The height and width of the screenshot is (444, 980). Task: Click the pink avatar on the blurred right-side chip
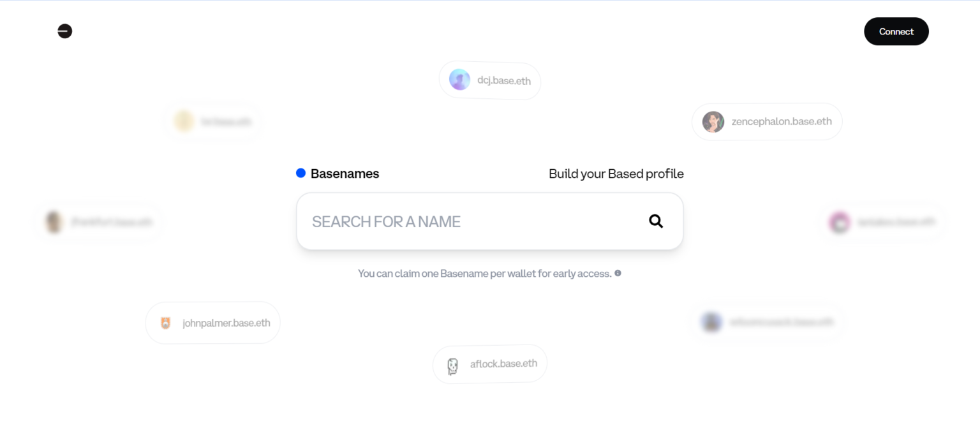click(840, 222)
